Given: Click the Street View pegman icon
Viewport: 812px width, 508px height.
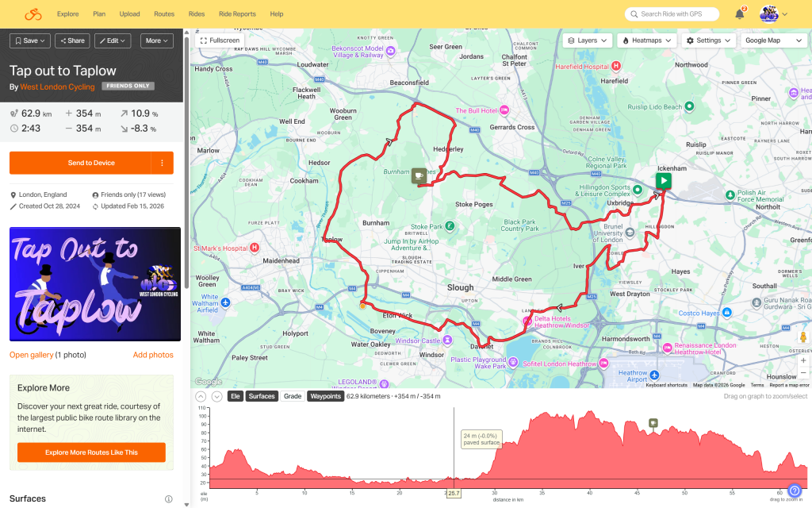Looking at the screenshot, I should [802, 337].
